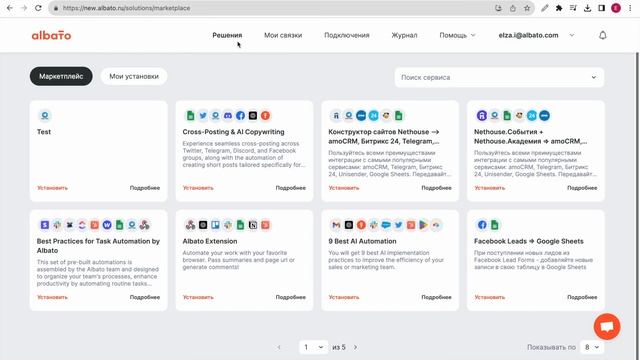640x360 pixels.
Task: Click Twitter icon in Cross-Posting card
Action: pyautogui.click(x=203, y=116)
